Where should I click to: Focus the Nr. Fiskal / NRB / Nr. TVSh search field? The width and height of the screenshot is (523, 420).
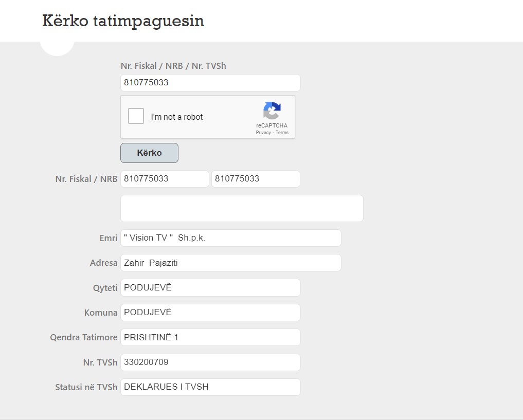[210, 83]
